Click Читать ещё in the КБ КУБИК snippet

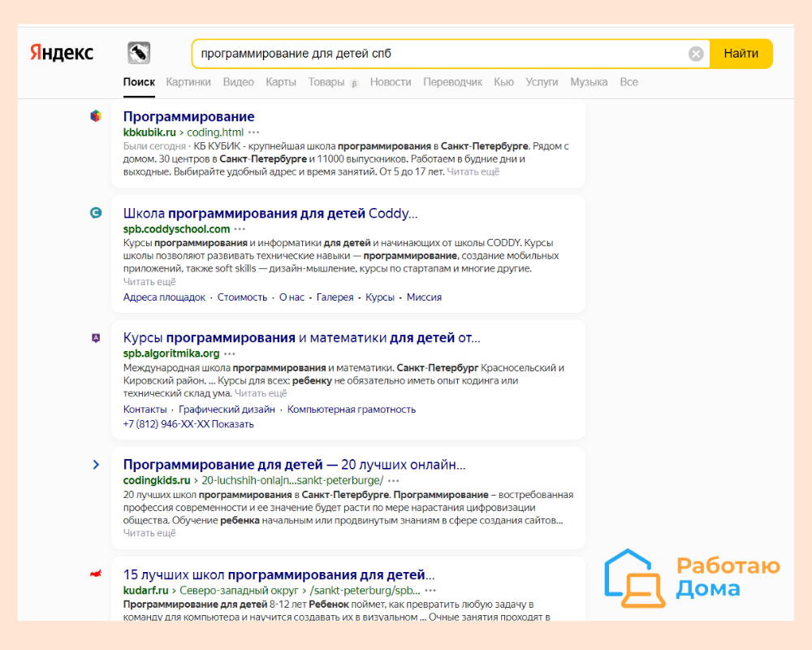coord(473,171)
